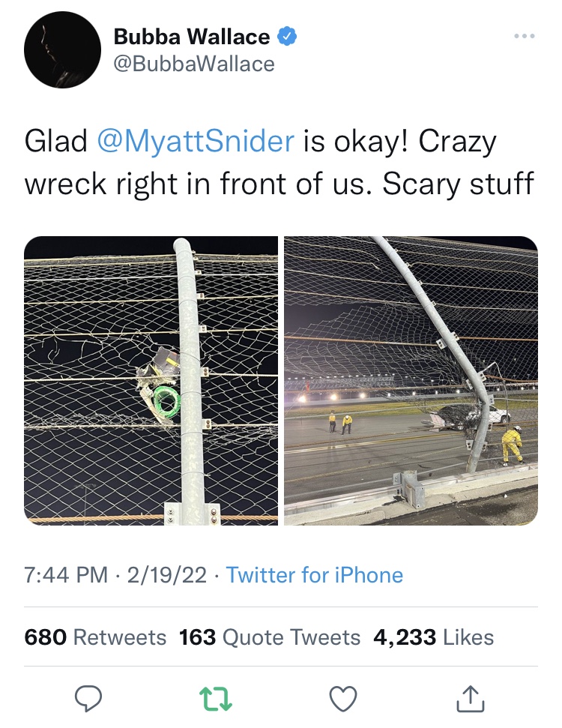Open the left photo of torn fence
562x728 pixels.
click(x=151, y=381)
